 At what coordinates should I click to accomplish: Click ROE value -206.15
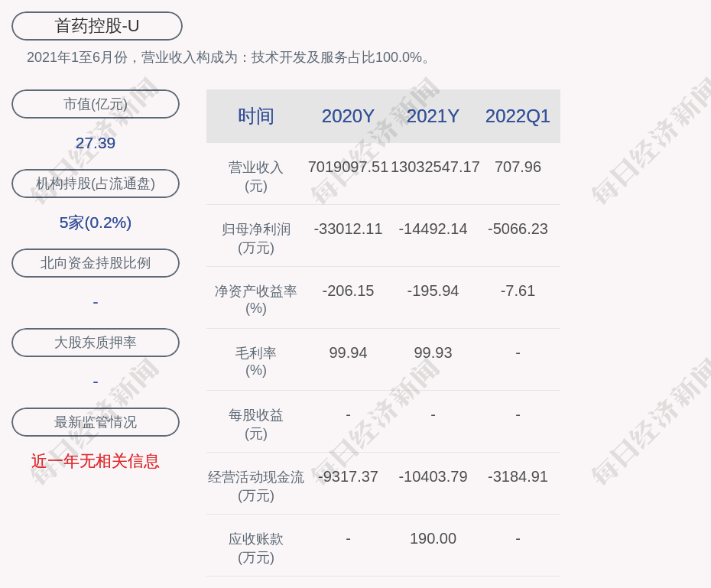coord(348,291)
